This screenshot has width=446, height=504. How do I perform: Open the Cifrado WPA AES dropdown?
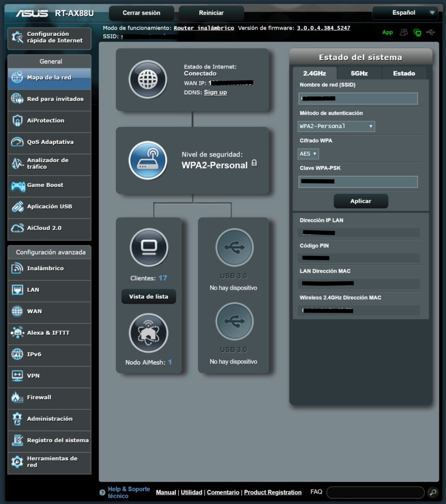[309, 154]
